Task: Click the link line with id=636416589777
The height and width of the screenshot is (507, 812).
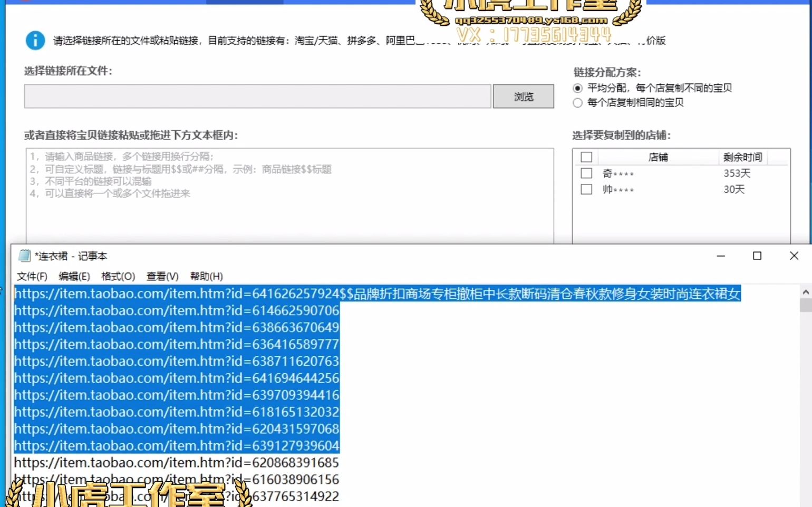Action: coord(177,345)
